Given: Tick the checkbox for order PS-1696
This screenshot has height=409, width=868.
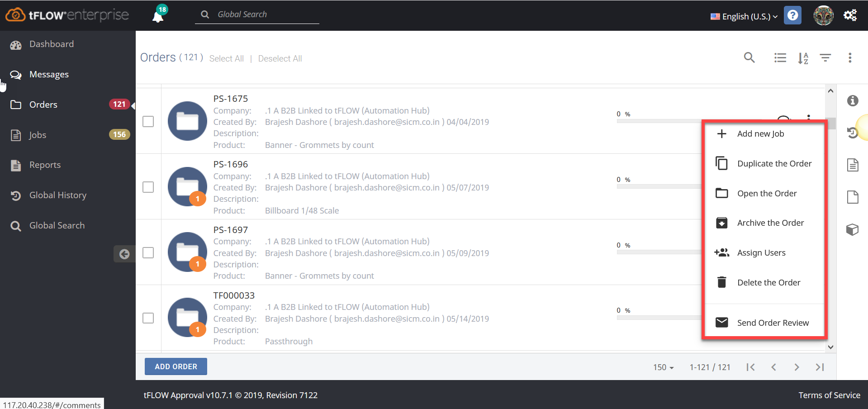Looking at the screenshot, I should click(x=148, y=187).
